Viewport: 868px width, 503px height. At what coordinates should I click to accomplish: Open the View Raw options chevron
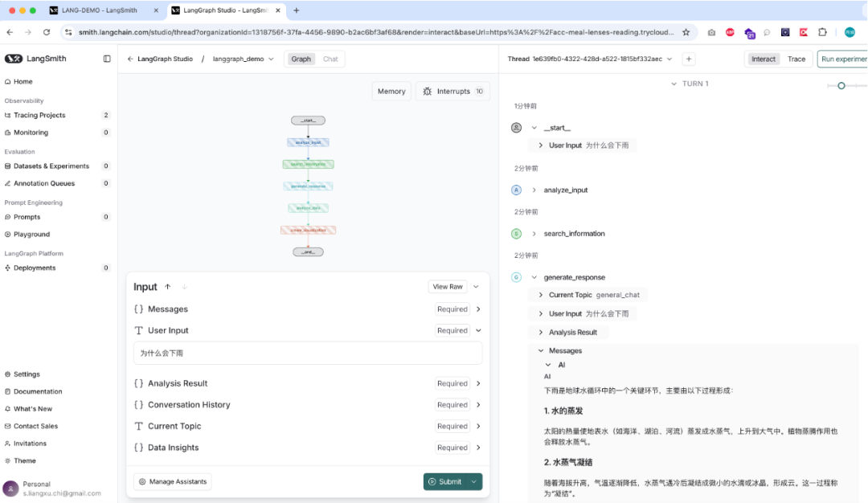(x=476, y=287)
